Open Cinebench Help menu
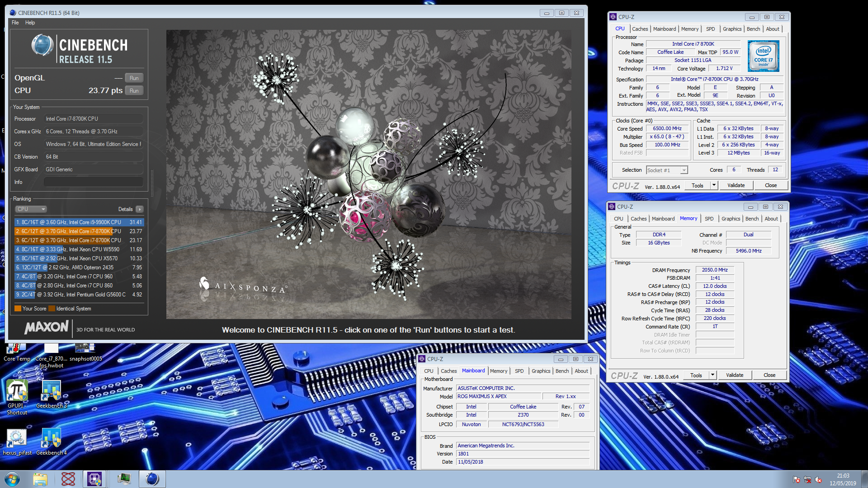 click(x=30, y=23)
